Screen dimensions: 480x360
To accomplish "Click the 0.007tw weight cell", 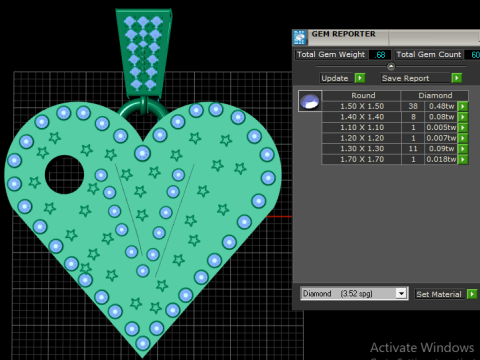I will [441, 138].
